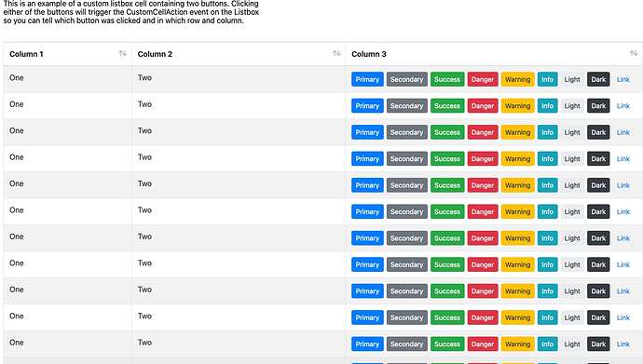Click Warning button in the first row
This screenshot has height=364, width=643.
click(x=517, y=79)
